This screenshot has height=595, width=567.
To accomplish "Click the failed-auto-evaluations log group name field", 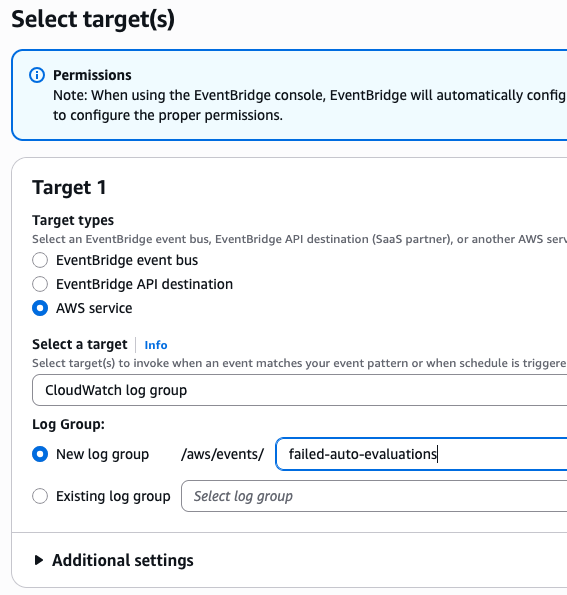I will pyautogui.click(x=421, y=454).
